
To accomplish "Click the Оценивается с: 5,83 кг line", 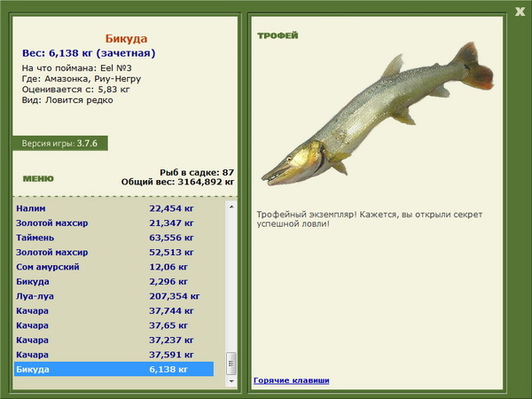I will (x=76, y=90).
